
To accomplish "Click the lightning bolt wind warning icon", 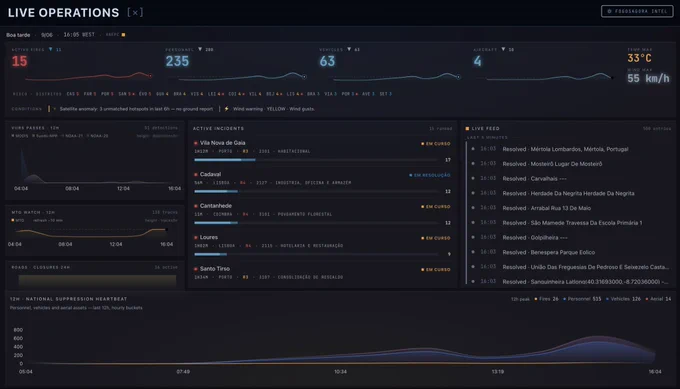I will coord(226,109).
